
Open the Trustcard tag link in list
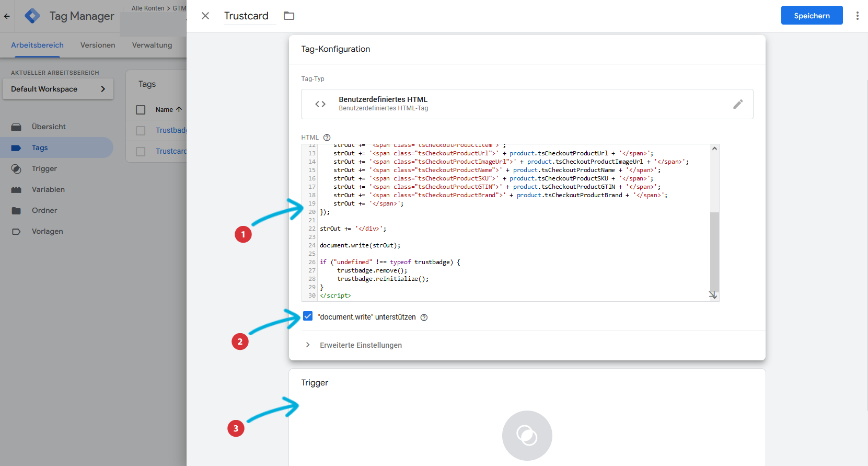(x=171, y=151)
